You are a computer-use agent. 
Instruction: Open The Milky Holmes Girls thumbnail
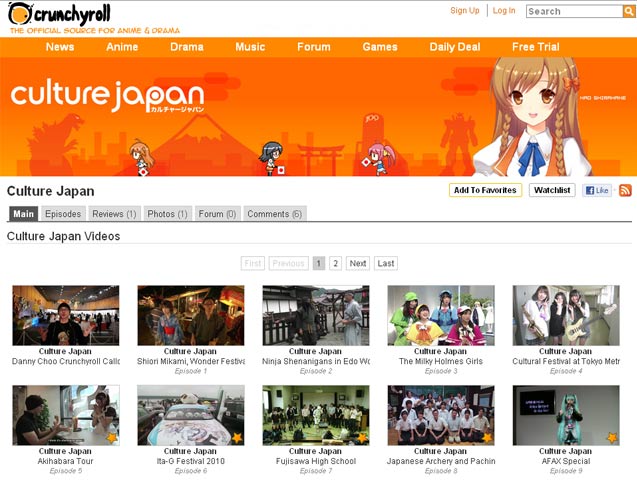(441, 315)
